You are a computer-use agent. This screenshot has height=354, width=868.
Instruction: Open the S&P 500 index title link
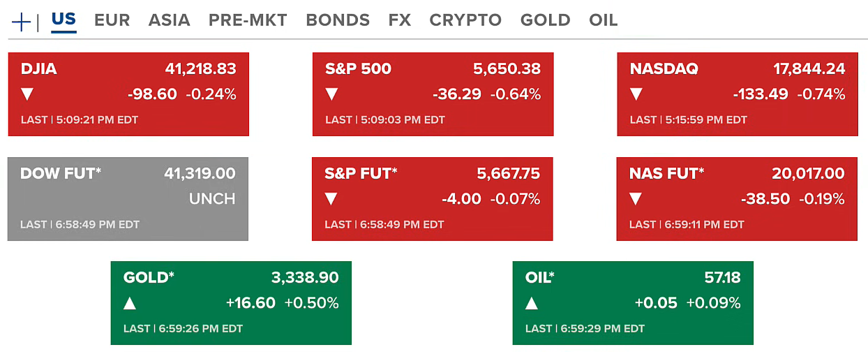click(x=358, y=69)
